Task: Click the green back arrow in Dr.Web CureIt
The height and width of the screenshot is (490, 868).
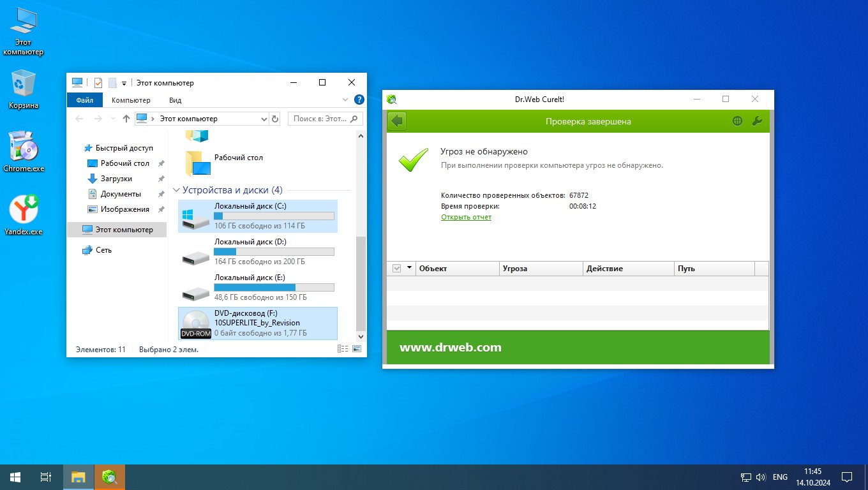Action: pos(397,121)
